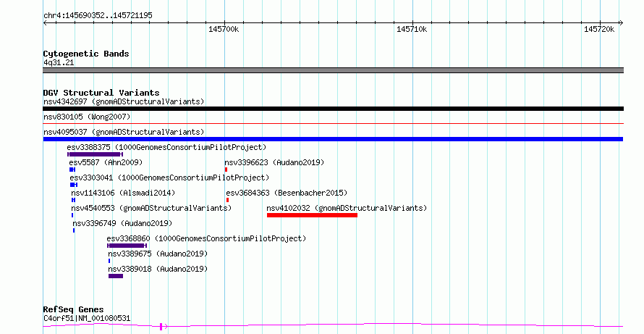Click the purple esv3388375 variant bar

[95, 154]
